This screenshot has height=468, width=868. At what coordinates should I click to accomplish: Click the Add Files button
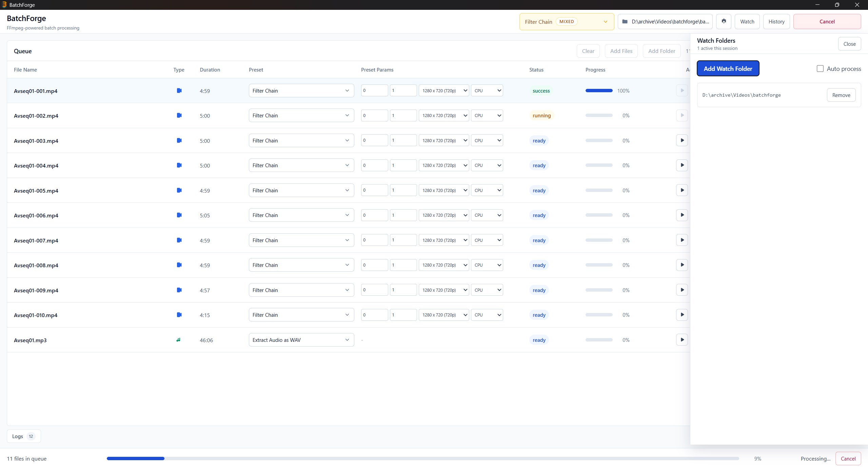pos(621,51)
